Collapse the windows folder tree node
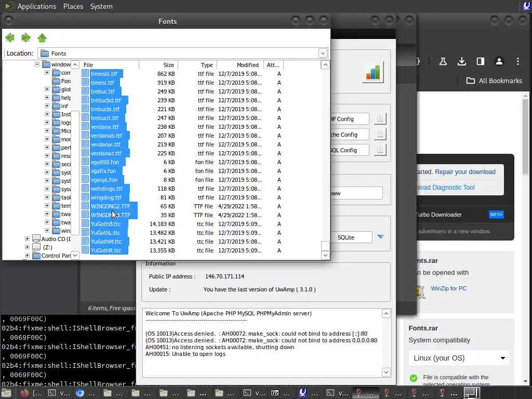 pos(37,64)
